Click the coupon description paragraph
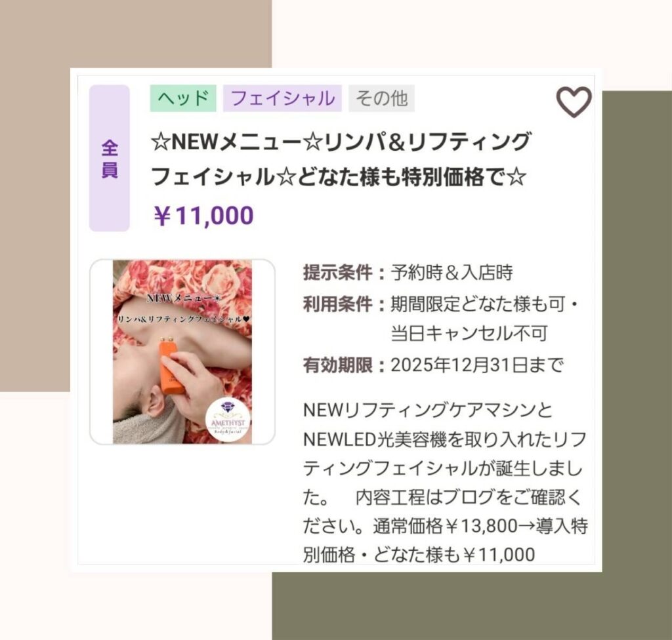This screenshot has height=640, width=672. tap(445, 483)
